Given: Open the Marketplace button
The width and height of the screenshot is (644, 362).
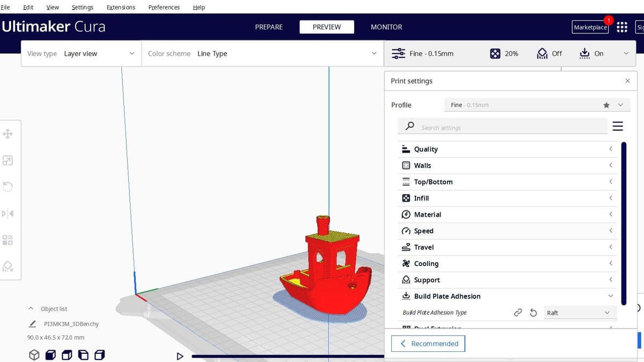Looking at the screenshot, I should [x=590, y=27].
